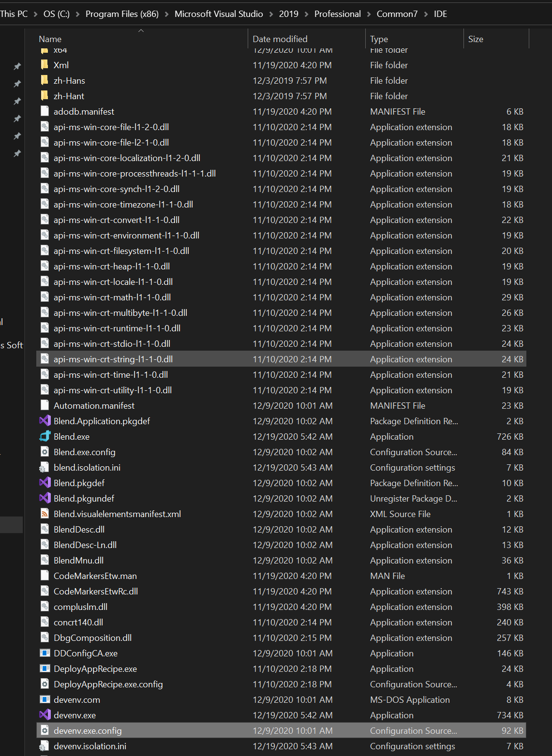Click the devenv.exe Visual Studio icon
Image resolution: width=552 pixels, height=756 pixels.
(x=45, y=715)
